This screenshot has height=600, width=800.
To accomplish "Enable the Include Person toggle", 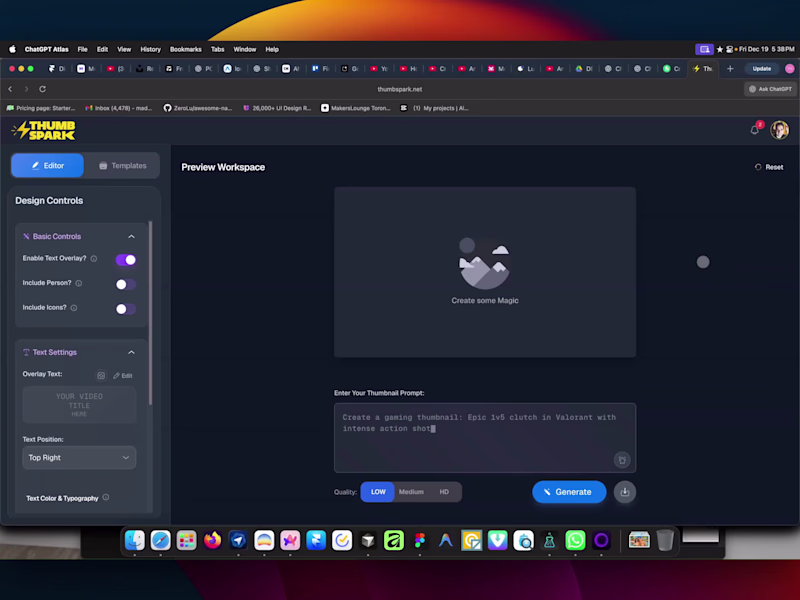I will pyautogui.click(x=124, y=283).
